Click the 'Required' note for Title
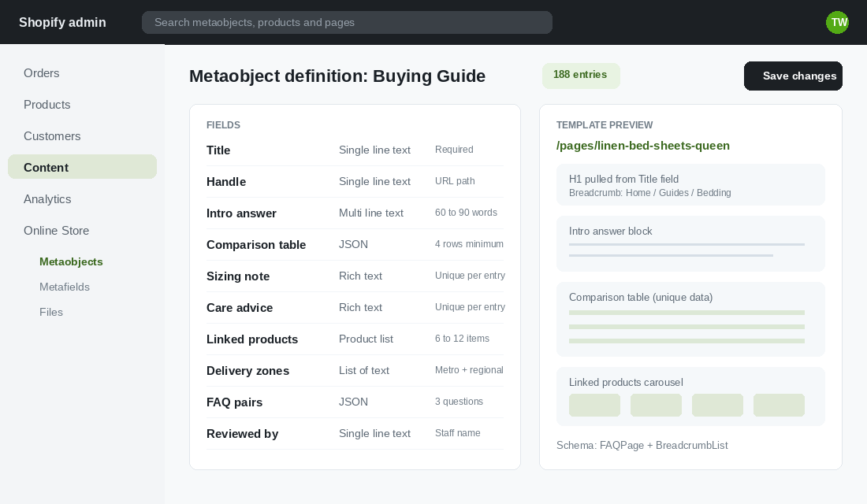Screen dimensions: 867x504 tap(454, 150)
